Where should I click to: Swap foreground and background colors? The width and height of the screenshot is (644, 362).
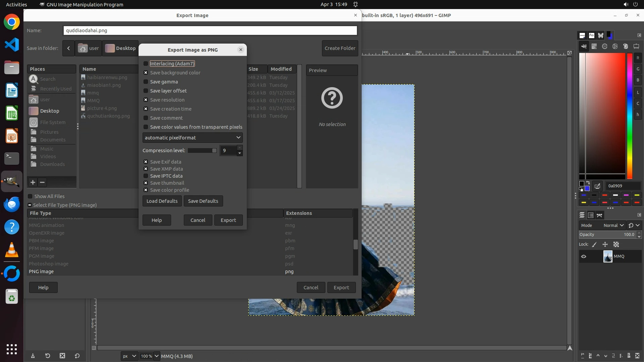[588, 183]
